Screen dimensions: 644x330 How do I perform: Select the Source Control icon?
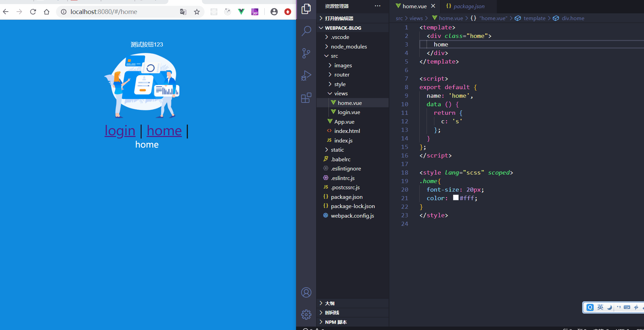[x=306, y=53]
